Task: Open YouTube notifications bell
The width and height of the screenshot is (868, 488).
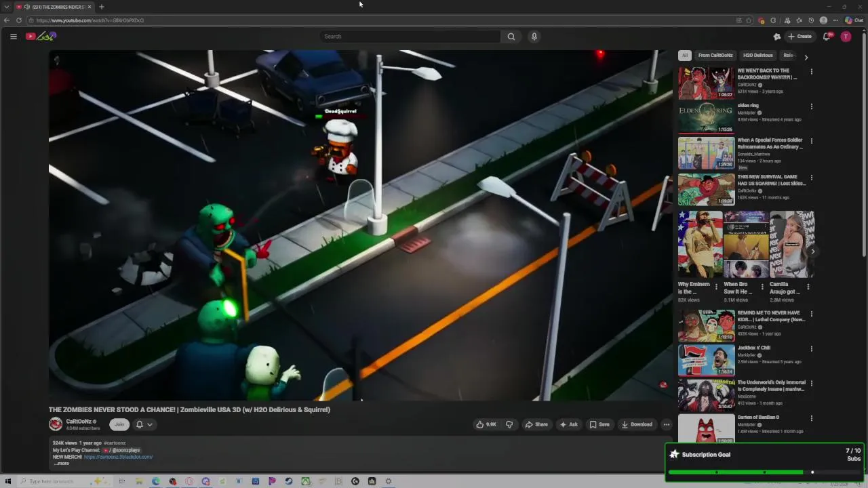Action: (827, 37)
